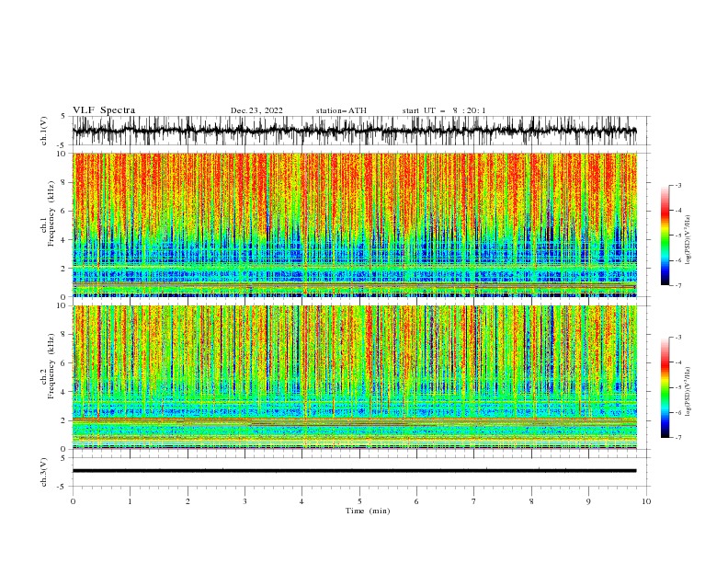Click the 'Time (min)' axis label
The width and height of the screenshot is (728, 563).
click(368, 511)
